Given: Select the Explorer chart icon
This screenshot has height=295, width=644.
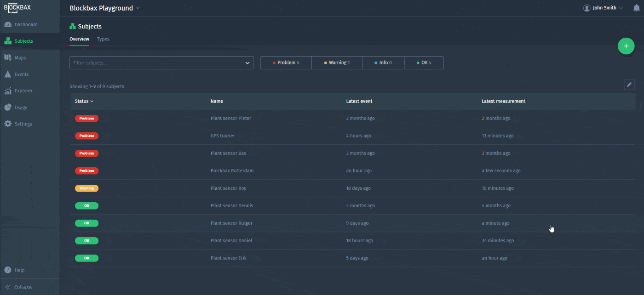Looking at the screenshot, I should point(8,91).
